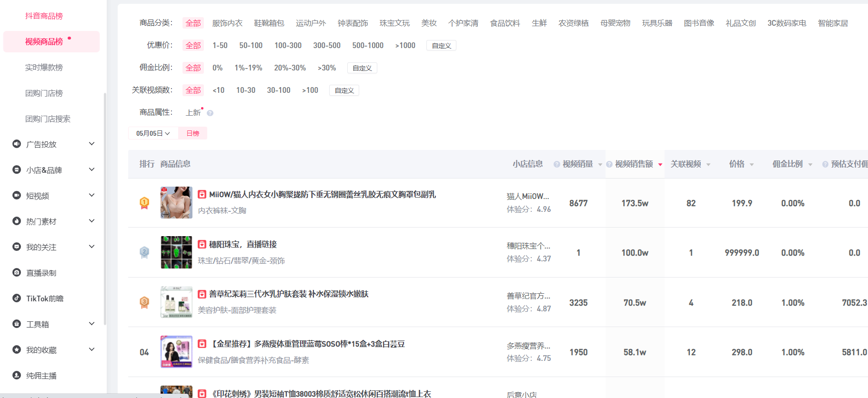Expand the 我的收藏 menu chevron
Screen dimensions: 868x398
92,349
